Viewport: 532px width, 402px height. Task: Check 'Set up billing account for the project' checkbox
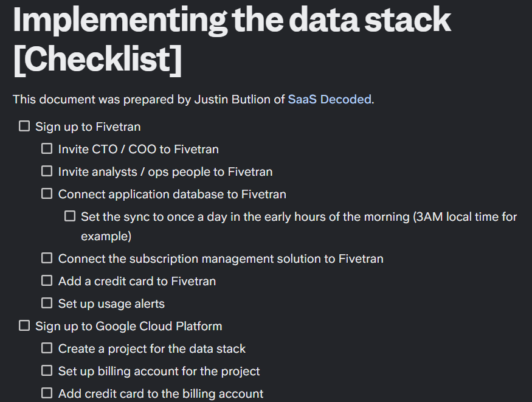(47, 370)
